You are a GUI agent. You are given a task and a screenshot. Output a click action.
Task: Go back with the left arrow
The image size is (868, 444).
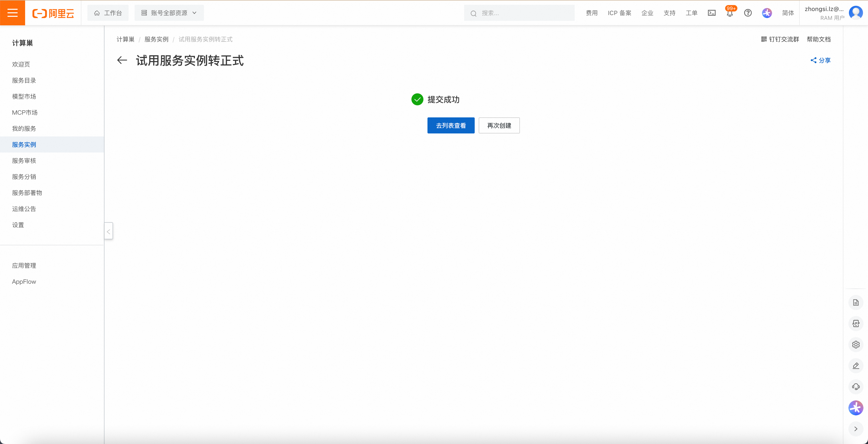[x=122, y=60]
